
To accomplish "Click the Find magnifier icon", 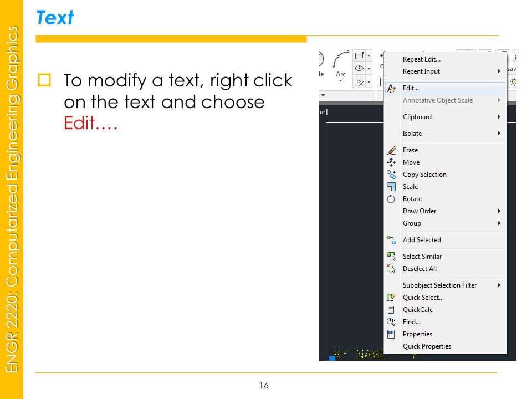I will click(x=391, y=321).
